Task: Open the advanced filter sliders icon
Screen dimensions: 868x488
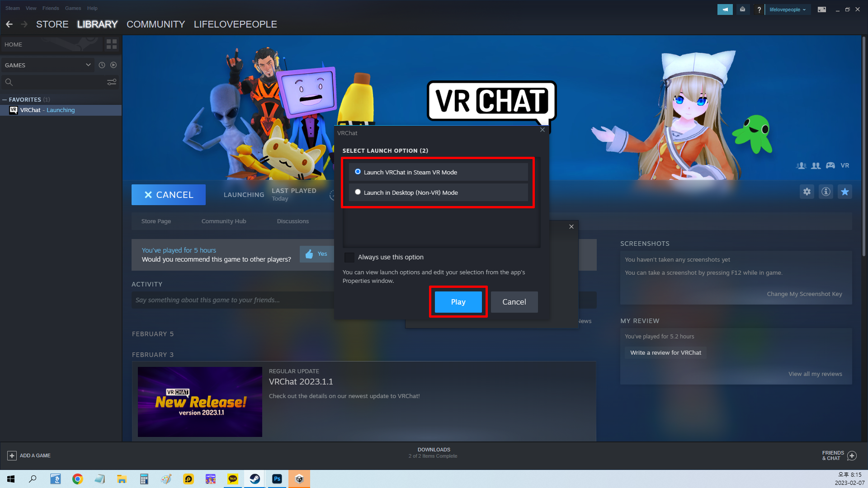Action: 112,82
